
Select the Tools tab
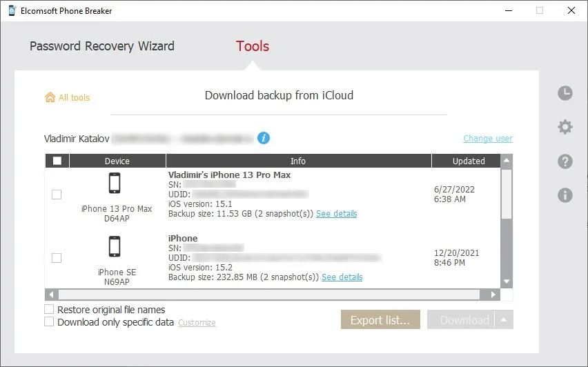click(x=253, y=46)
